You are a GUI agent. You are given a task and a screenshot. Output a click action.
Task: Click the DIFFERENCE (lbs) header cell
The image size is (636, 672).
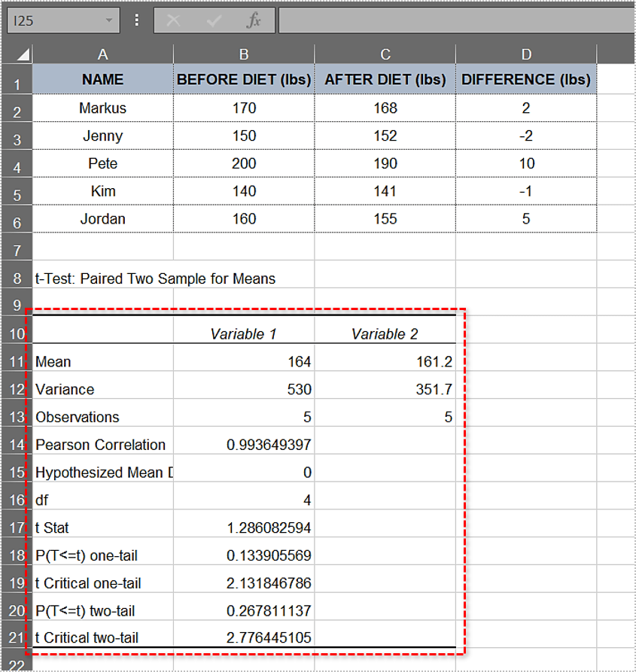point(526,79)
